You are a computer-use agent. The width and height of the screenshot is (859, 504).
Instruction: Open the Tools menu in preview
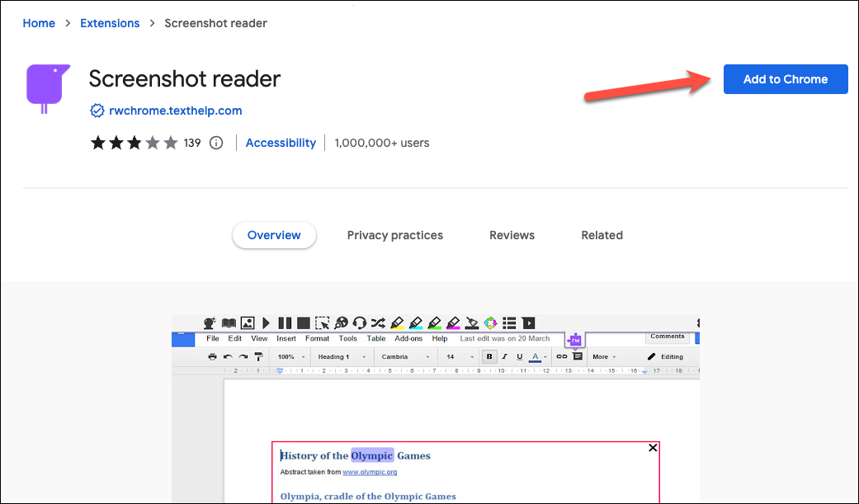pyautogui.click(x=348, y=338)
